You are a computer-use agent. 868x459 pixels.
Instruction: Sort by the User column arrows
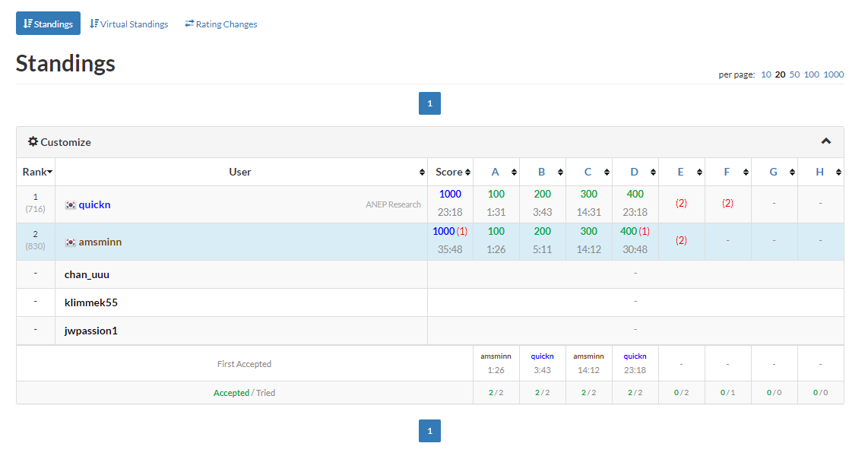click(x=423, y=173)
